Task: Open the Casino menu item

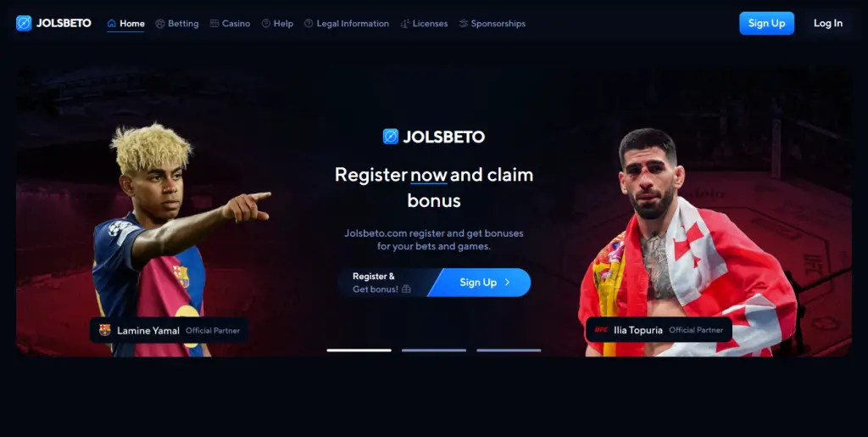Action: [x=231, y=23]
